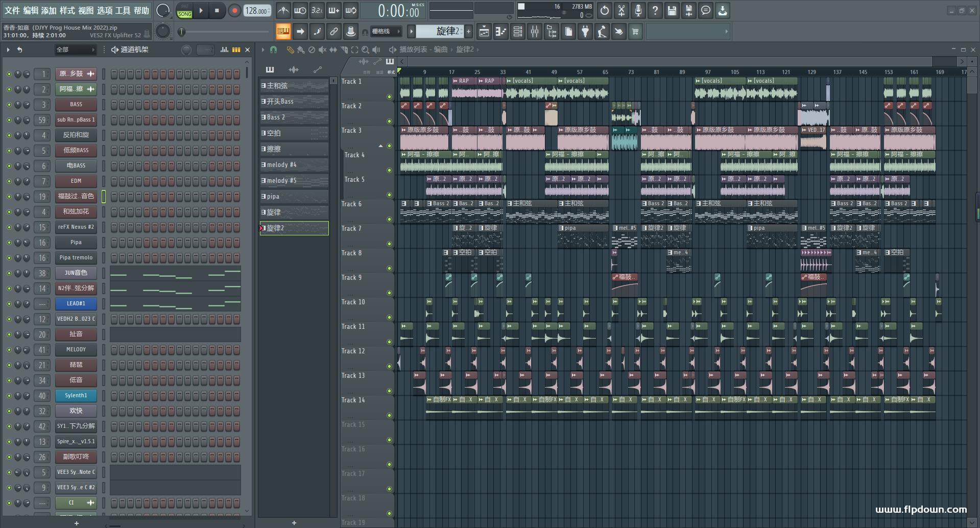Select the 主和弦 pattern in picker

(x=294, y=86)
